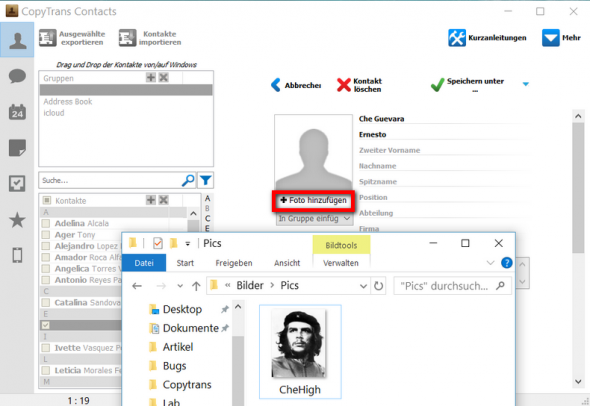Image resolution: width=590 pixels, height=406 pixels.
Task: Open the contacts filter funnel
Action: tap(205, 180)
